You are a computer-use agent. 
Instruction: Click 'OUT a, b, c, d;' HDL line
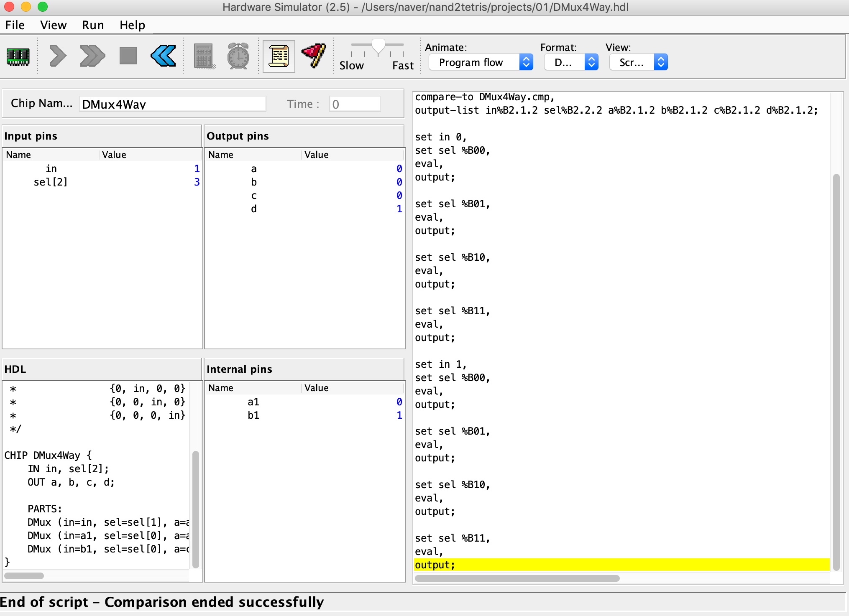pos(71,482)
